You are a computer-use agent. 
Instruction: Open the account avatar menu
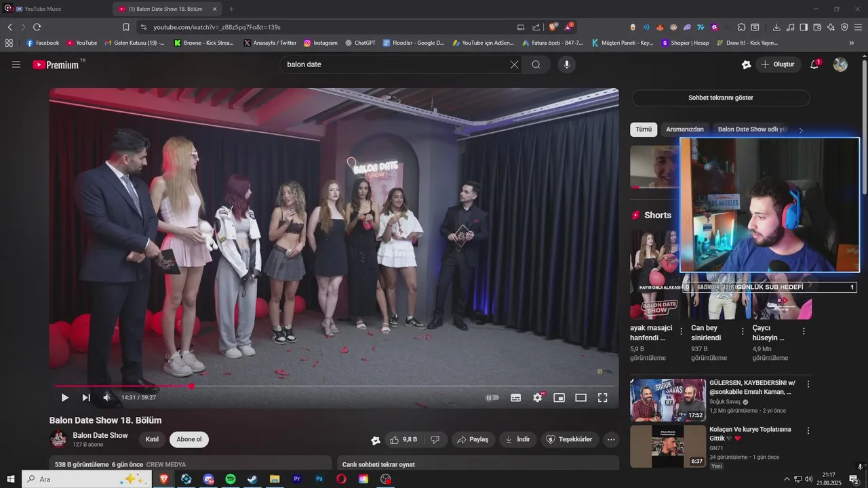point(840,64)
